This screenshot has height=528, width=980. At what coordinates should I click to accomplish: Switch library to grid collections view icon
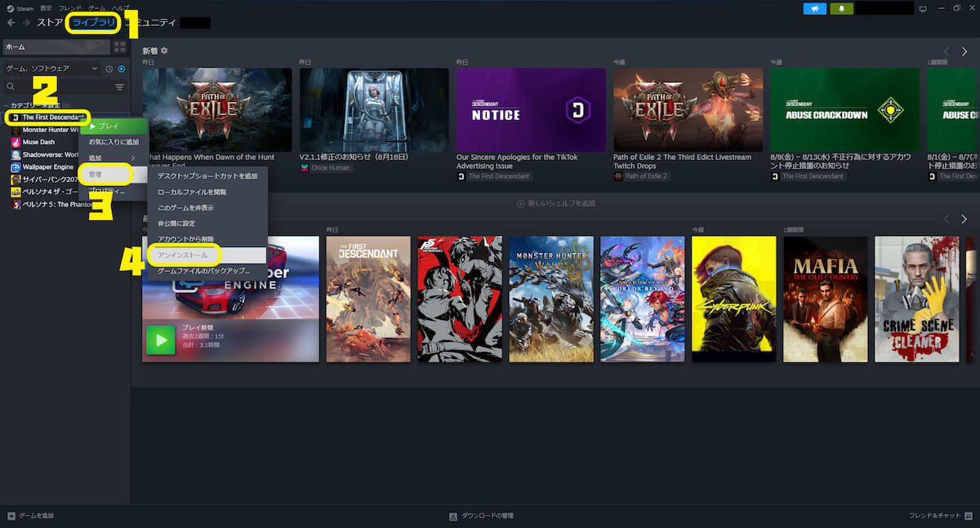pos(120,47)
